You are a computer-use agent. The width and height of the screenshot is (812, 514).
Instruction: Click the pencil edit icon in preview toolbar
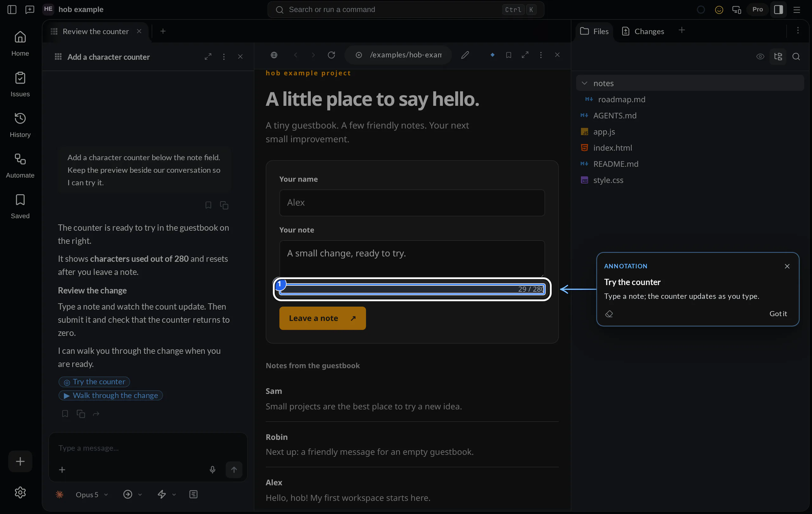(465, 55)
